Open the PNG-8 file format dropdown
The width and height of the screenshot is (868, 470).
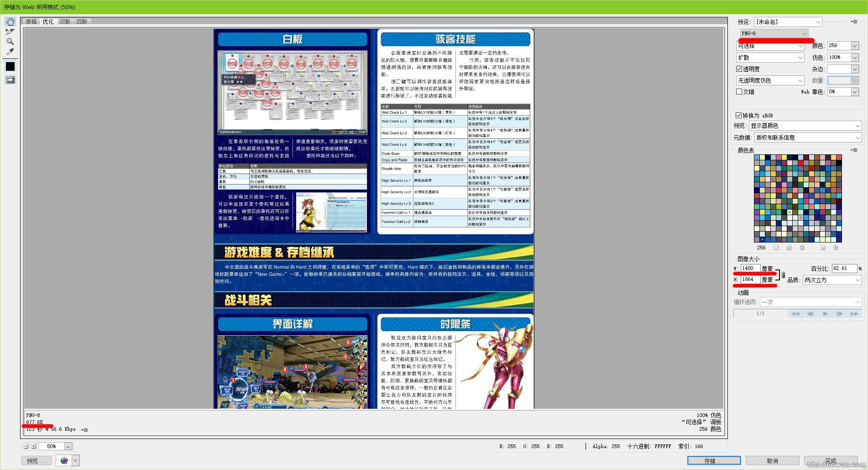pyautogui.click(x=774, y=33)
